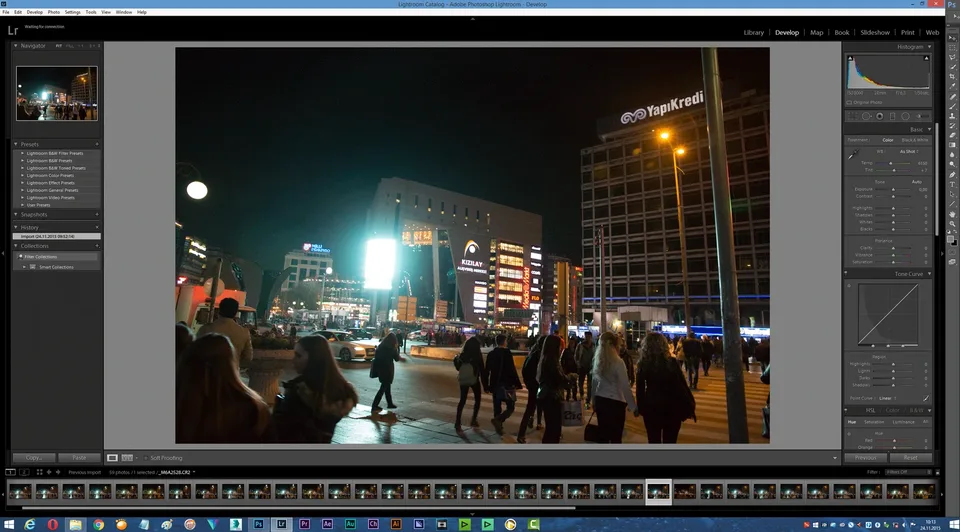Click the Vibrance slider handle
Viewport: 960px width, 532px height.
893,255
